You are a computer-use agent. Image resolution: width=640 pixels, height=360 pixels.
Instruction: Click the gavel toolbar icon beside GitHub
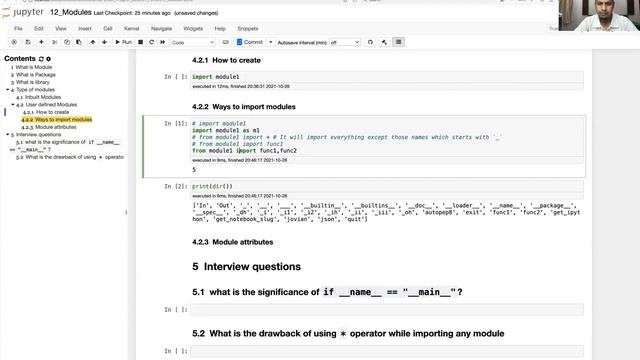[384, 42]
